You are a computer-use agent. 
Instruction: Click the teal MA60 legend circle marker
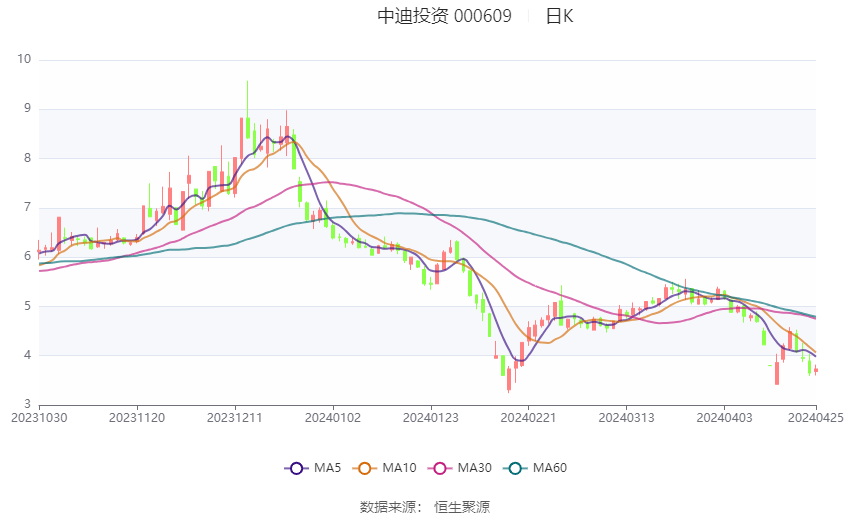tap(515, 468)
